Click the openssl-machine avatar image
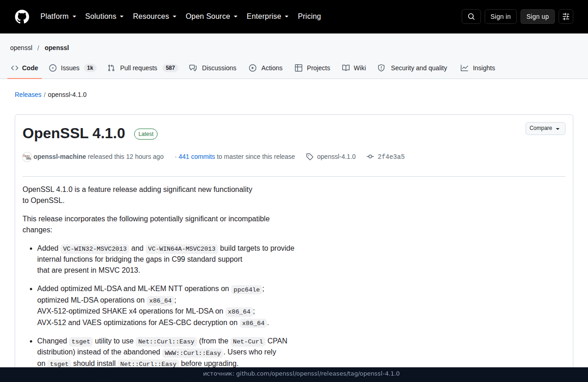Viewport: 588px width, 382px height. click(x=27, y=157)
